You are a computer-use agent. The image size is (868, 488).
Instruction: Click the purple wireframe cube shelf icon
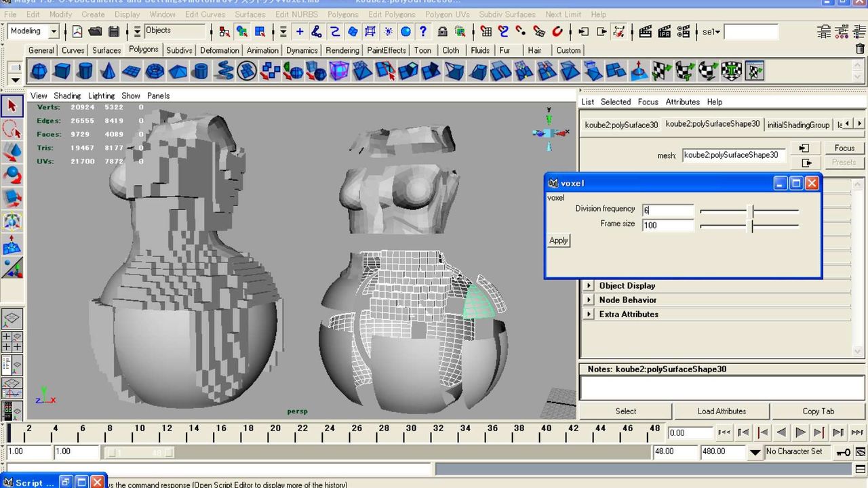(339, 70)
